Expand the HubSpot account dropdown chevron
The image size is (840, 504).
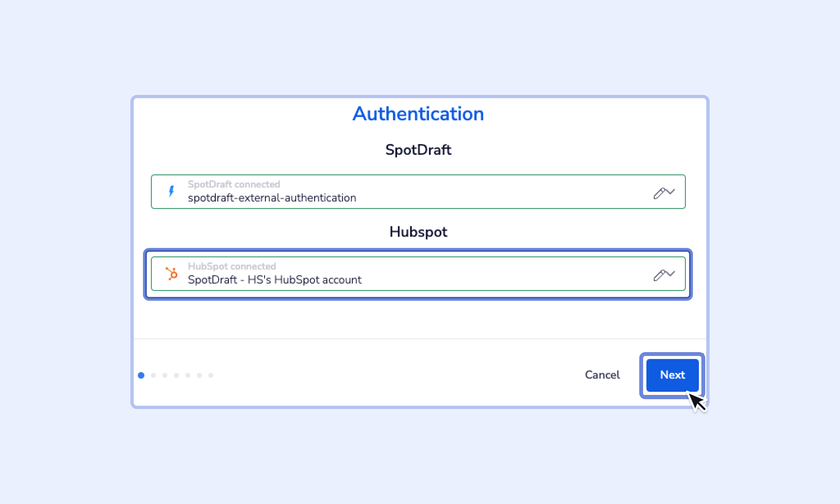click(x=671, y=273)
